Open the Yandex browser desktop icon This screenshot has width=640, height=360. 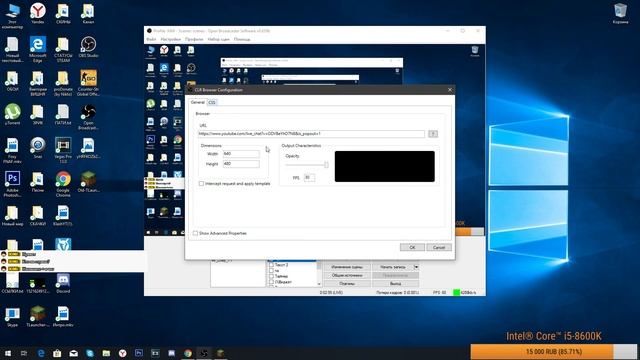click(x=38, y=13)
